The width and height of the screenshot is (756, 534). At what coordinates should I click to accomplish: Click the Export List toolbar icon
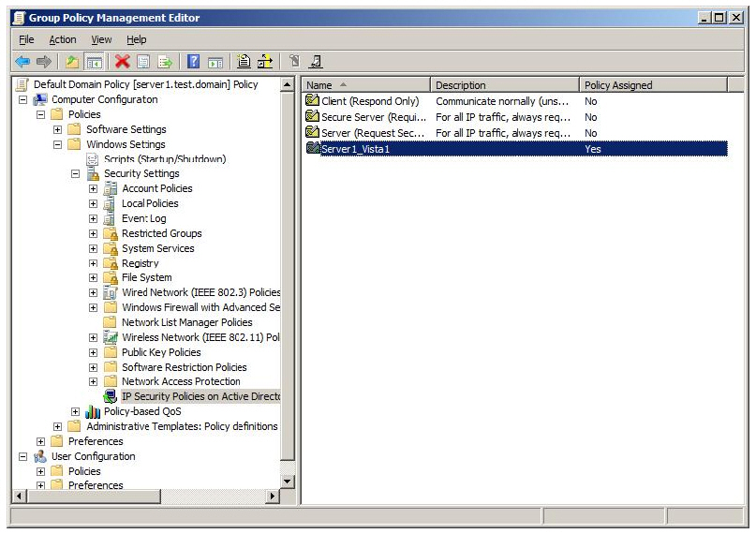click(x=165, y=61)
